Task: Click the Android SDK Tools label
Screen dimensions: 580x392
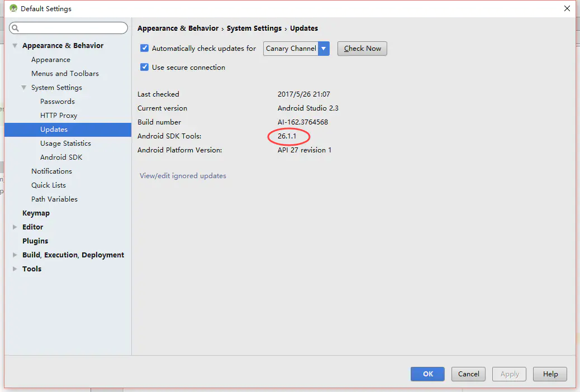Action: pos(169,136)
